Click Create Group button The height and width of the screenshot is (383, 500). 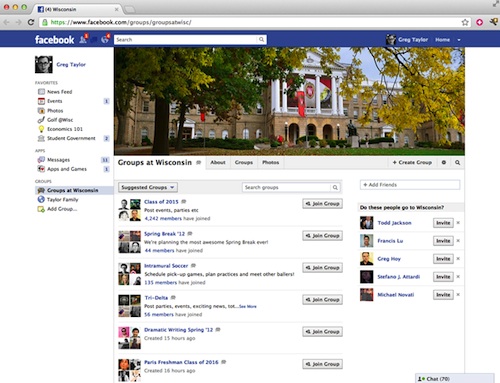pyautogui.click(x=412, y=162)
